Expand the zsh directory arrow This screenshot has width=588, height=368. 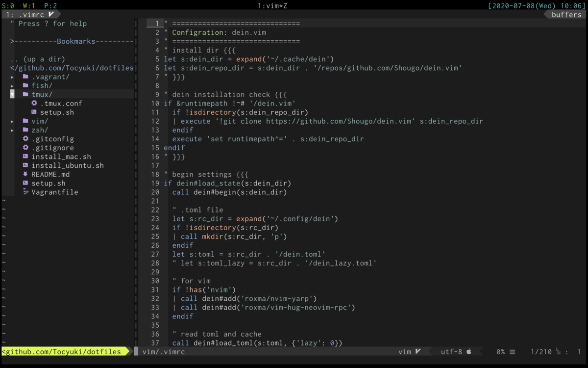12,131
